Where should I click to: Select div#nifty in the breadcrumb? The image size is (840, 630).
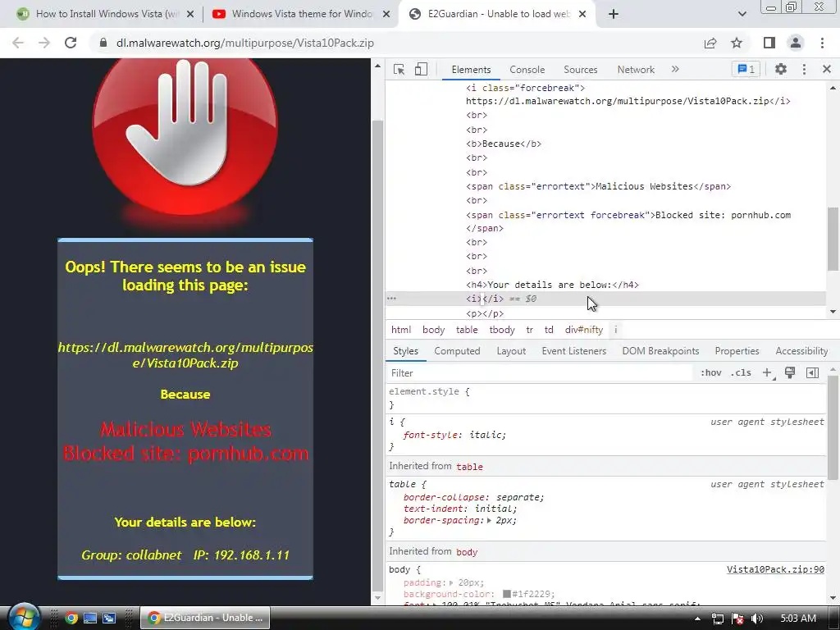pos(584,330)
